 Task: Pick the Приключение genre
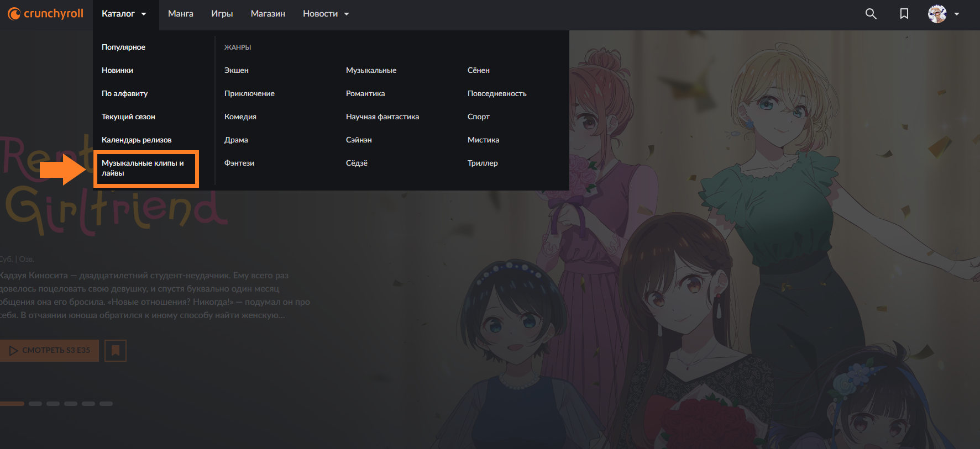(249, 93)
